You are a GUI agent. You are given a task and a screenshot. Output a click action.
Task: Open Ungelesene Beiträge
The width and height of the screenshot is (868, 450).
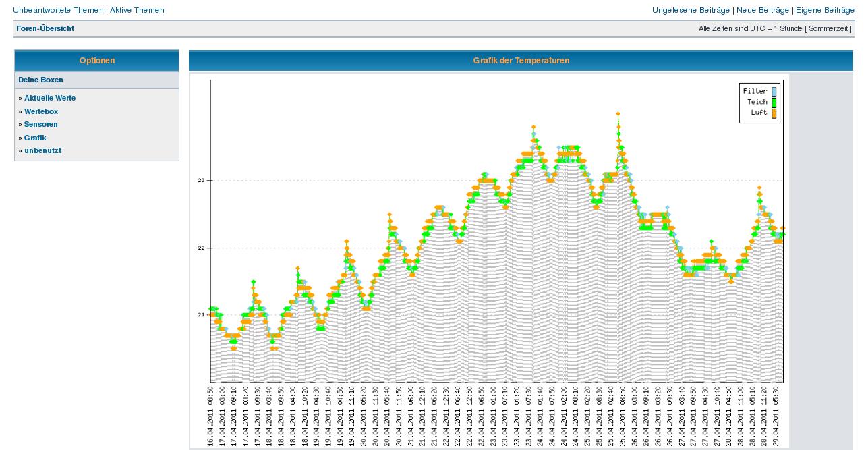click(x=691, y=10)
